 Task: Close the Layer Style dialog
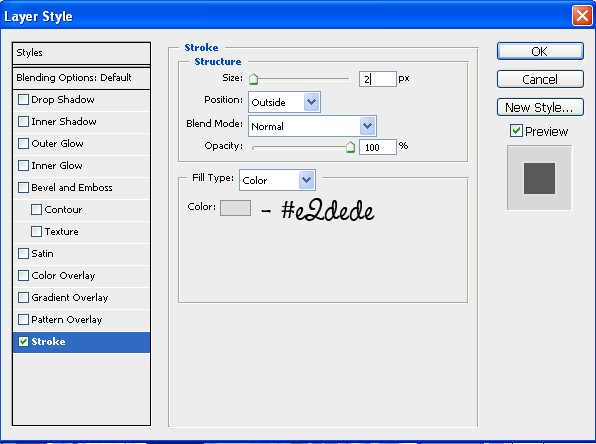click(582, 16)
